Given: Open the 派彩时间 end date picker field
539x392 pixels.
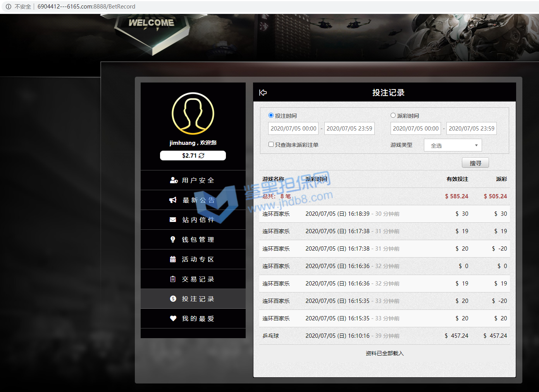Looking at the screenshot, I should (471, 129).
